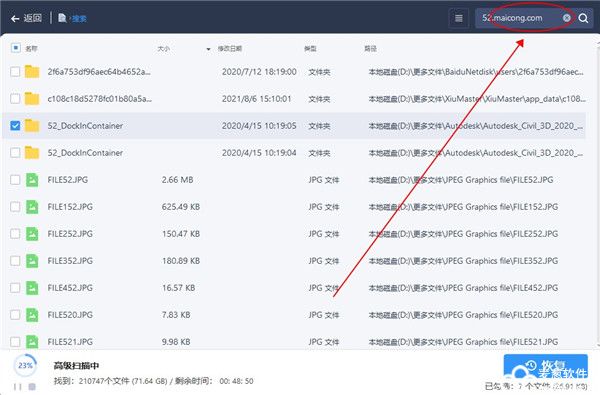Open the list view menu icon

[458, 18]
